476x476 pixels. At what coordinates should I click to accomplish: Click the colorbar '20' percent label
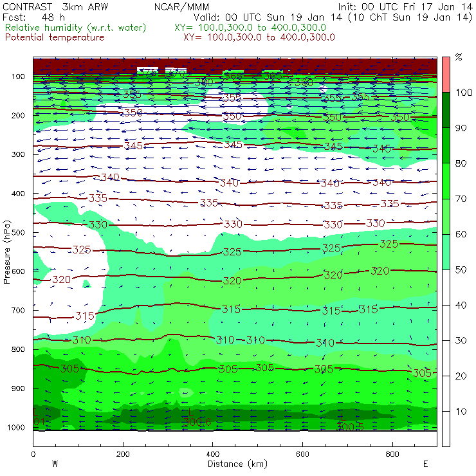click(461, 376)
